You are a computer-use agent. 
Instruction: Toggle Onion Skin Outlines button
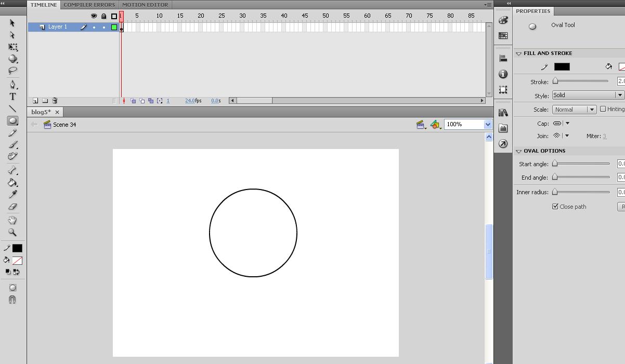tap(142, 101)
